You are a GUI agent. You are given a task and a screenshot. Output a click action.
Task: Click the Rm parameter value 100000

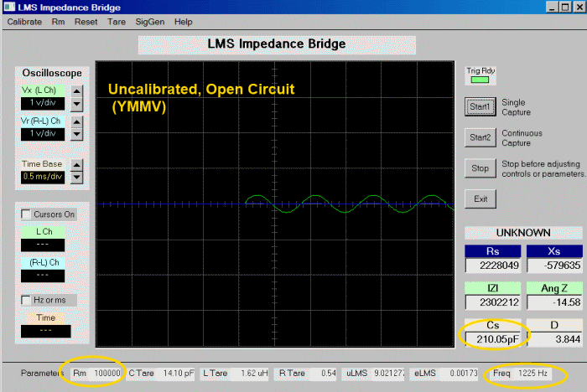coord(107,374)
